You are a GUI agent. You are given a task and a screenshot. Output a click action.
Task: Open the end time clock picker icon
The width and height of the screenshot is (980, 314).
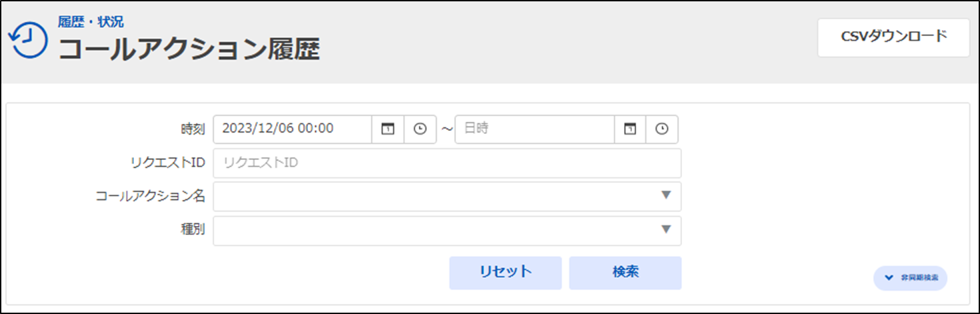(662, 129)
